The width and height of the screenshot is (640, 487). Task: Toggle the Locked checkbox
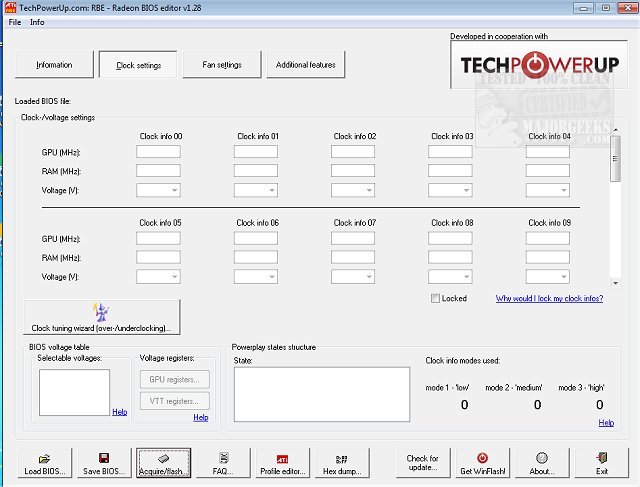click(x=435, y=298)
